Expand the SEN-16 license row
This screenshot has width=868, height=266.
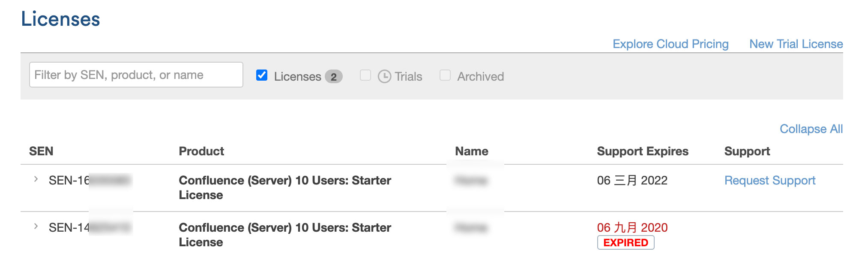(x=36, y=179)
